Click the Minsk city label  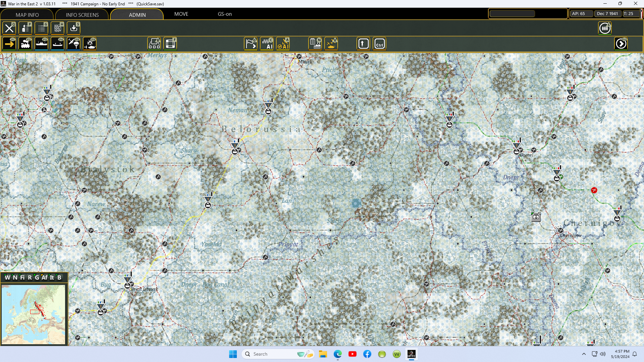(x=305, y=62)
